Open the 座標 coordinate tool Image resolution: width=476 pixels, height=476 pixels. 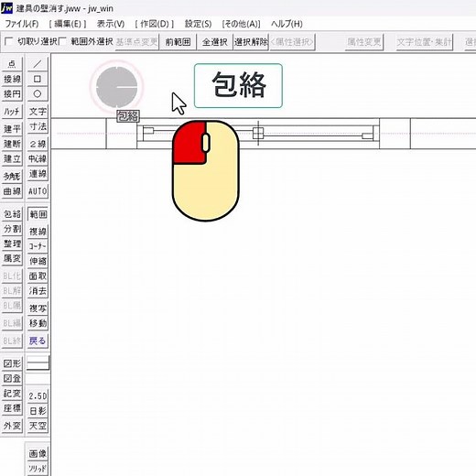(x=12, y=408)
